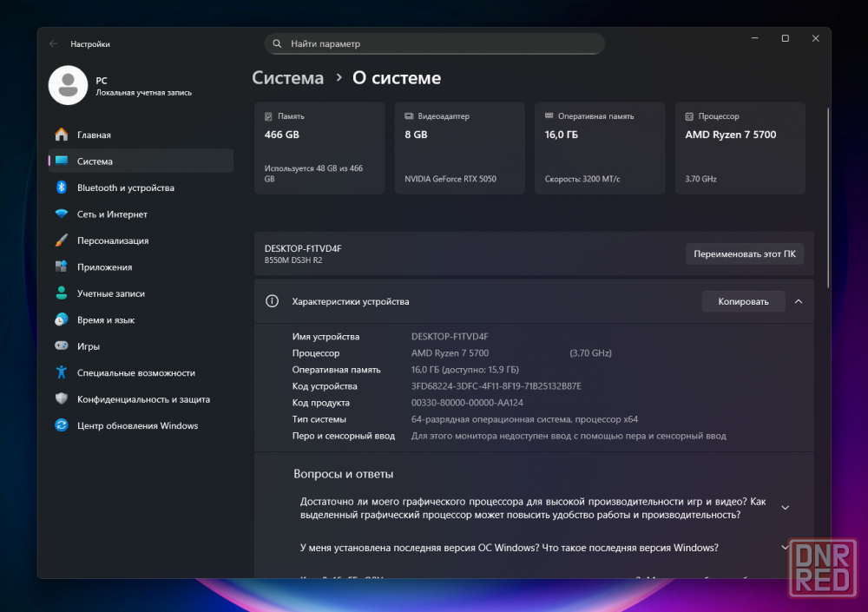This screenshot has height=612, width=868.
Task: Click the Bluetooth и устройства icon
Action: click(x=62, y=188)
